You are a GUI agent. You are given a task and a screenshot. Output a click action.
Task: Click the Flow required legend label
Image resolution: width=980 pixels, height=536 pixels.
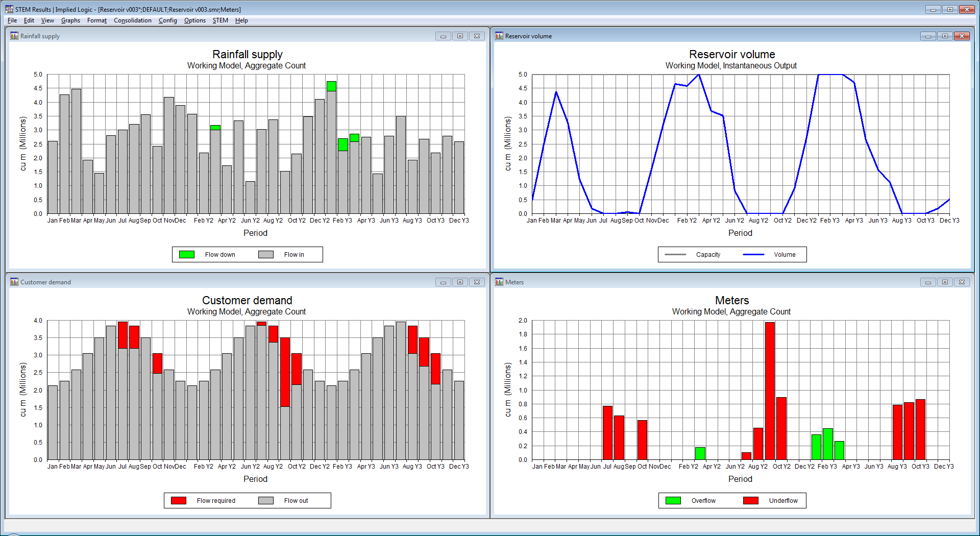(216, 501)
